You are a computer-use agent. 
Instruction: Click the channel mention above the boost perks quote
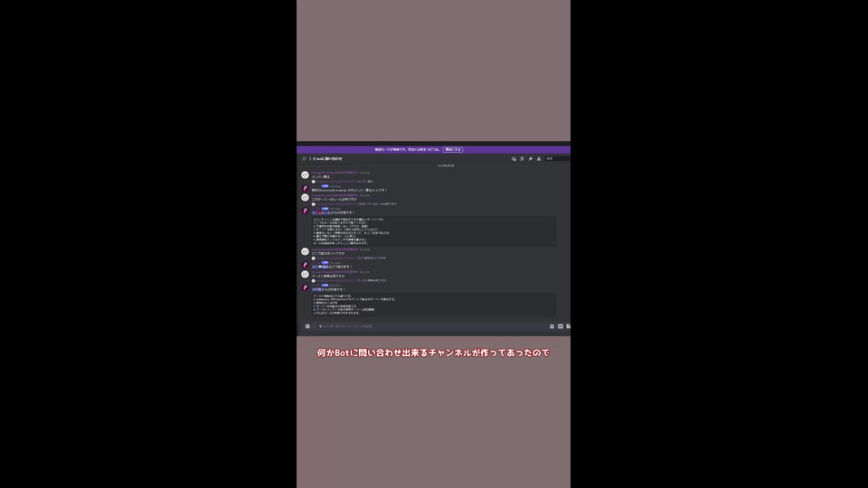[316, 289]
